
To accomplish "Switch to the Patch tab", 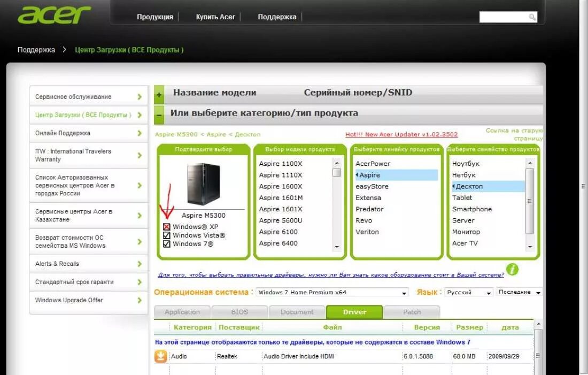I will (x=412, y=312).
